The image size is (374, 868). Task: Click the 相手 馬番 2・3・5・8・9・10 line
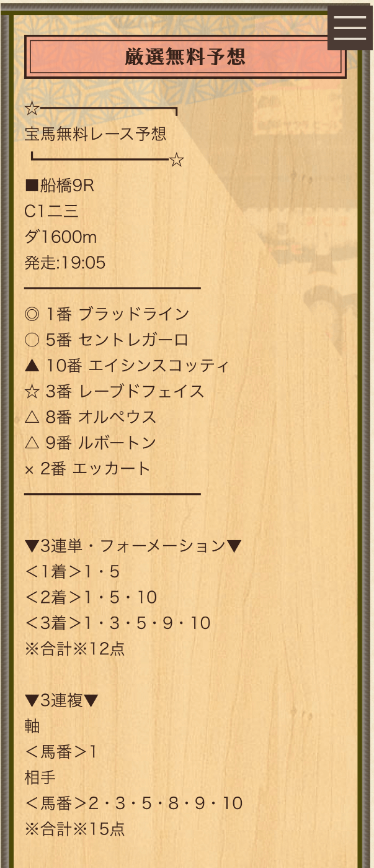coord(133,803)
